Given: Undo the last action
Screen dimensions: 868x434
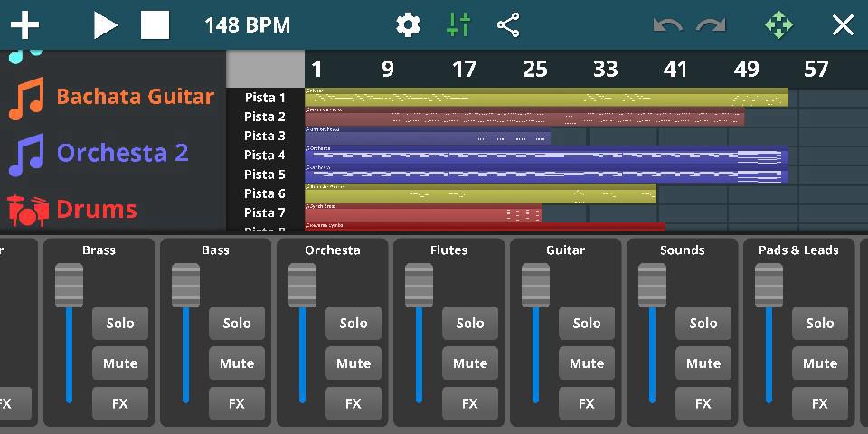Looking at the screenshot, I should point(667,25).
